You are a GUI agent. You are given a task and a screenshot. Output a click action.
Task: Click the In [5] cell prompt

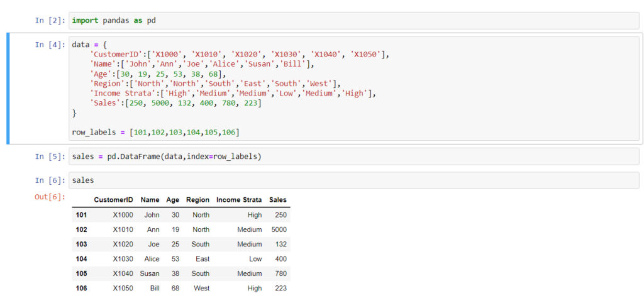click(x=48, y=157)
